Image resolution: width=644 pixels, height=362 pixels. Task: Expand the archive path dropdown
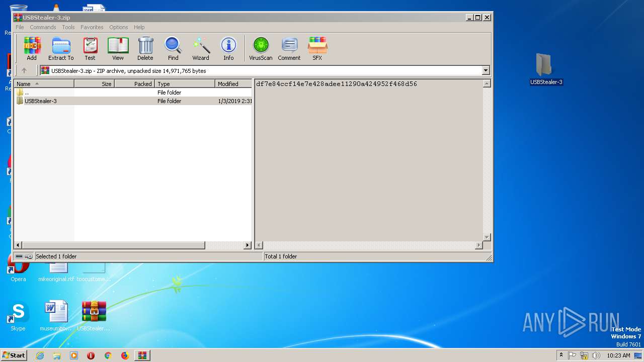486,71
